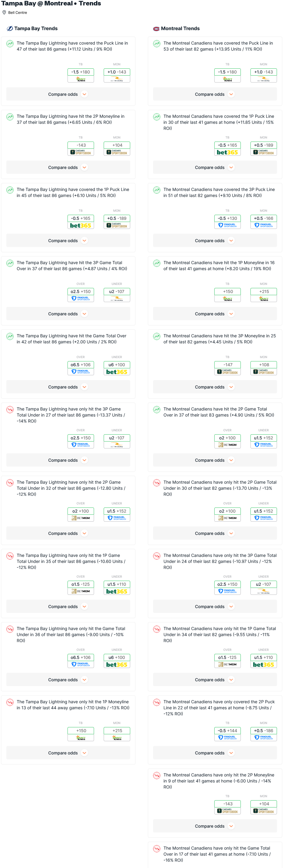Select u1.5 +152 under odds in Montreal 2P Over trend
This screenshot has height=868, width=283.
pos(263,438)
